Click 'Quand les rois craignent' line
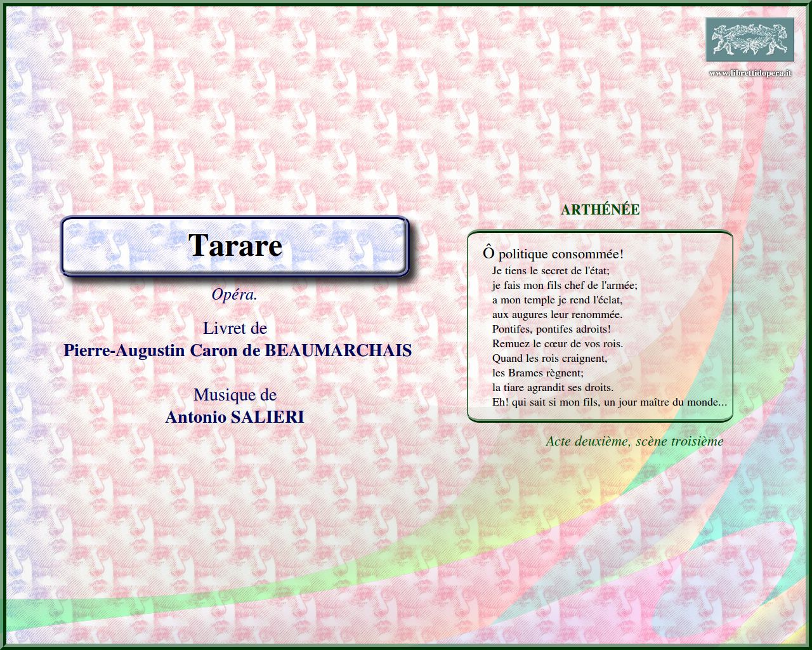Screen dimensions: 812x650 (549, 359)
